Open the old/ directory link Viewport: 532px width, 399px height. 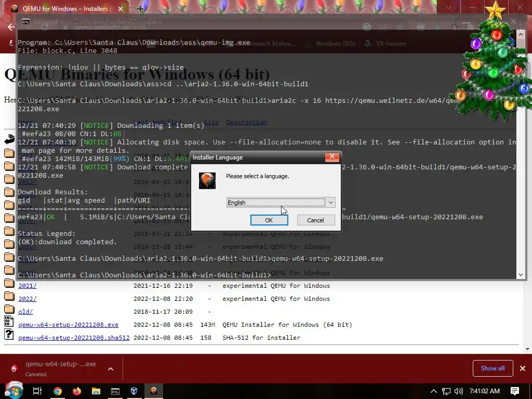pyautogui.click(x=25, y=312)
